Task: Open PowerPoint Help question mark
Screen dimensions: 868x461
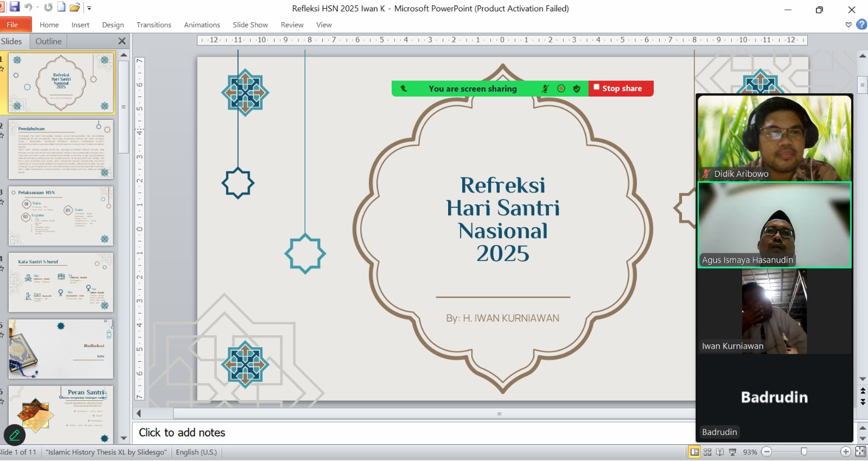Action: tap(861, 24)
